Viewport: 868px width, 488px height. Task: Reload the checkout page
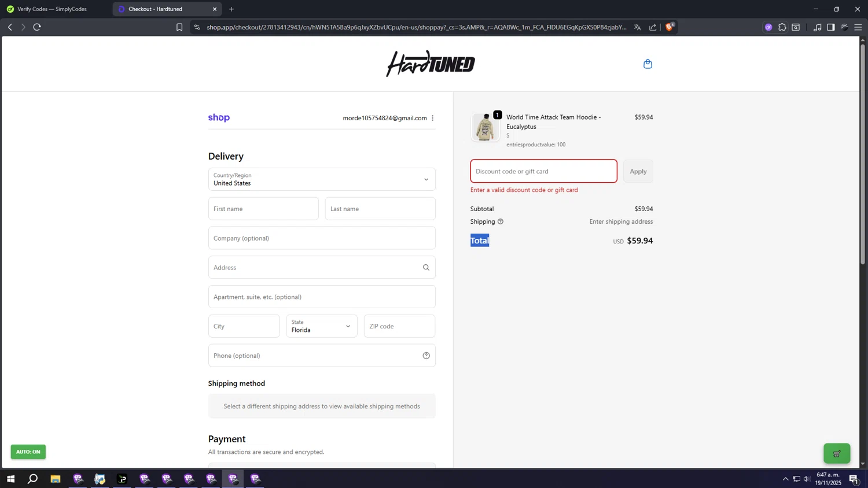tap(37, 27)
